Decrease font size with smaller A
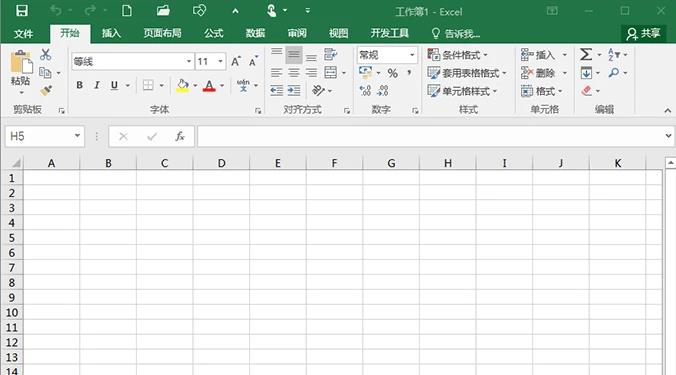Image resolution: width=676 pixels, height=375 pixels. tap(254, 62)
